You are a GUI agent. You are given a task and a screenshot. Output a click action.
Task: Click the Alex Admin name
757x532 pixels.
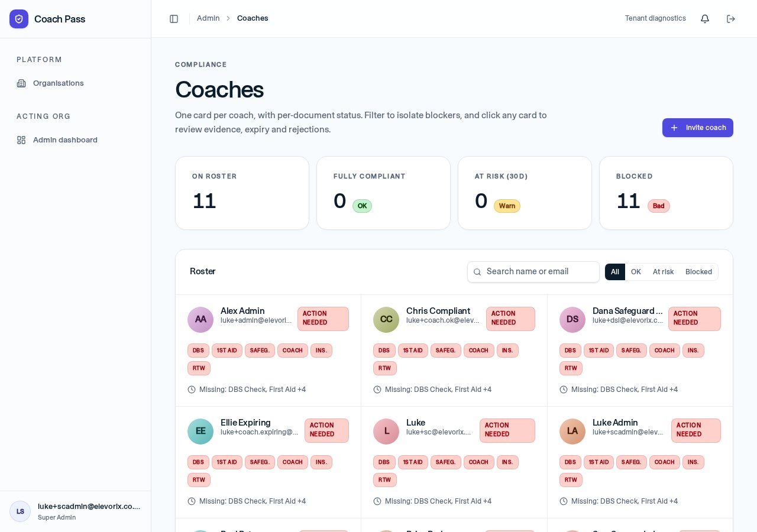[242, 311]
